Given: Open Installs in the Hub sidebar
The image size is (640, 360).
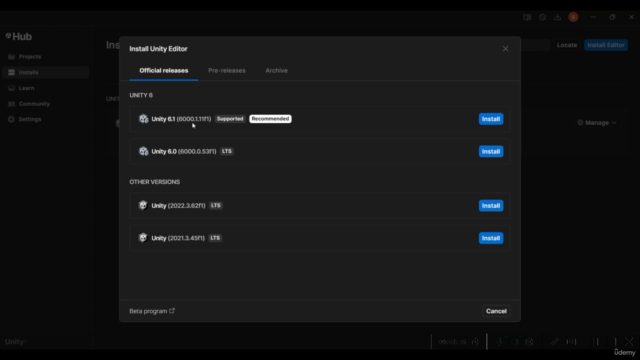Looking at the screenshot, I should pos(45,72).
